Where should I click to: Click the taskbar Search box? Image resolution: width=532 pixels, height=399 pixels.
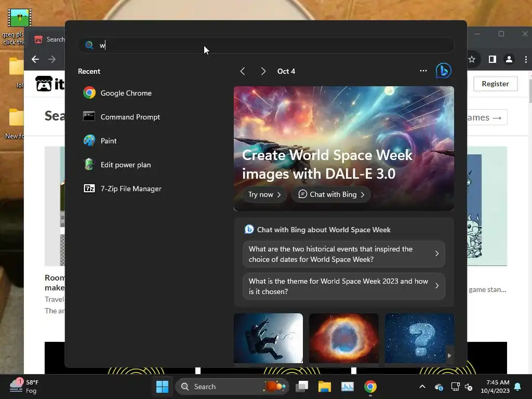tap(232, 387)
